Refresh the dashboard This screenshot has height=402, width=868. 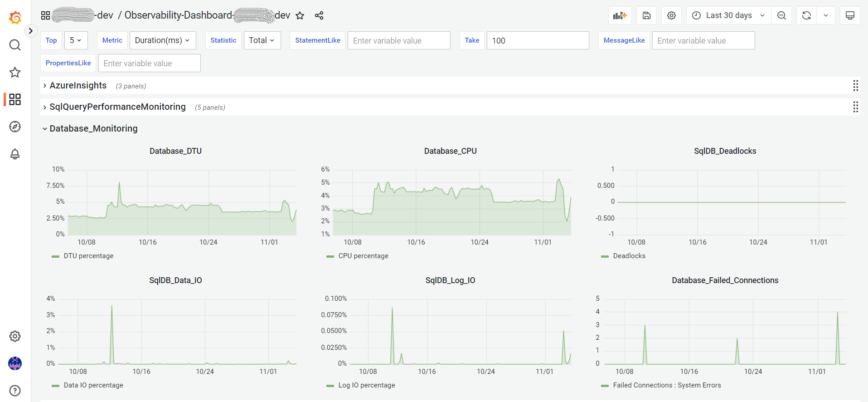[806, 15]
